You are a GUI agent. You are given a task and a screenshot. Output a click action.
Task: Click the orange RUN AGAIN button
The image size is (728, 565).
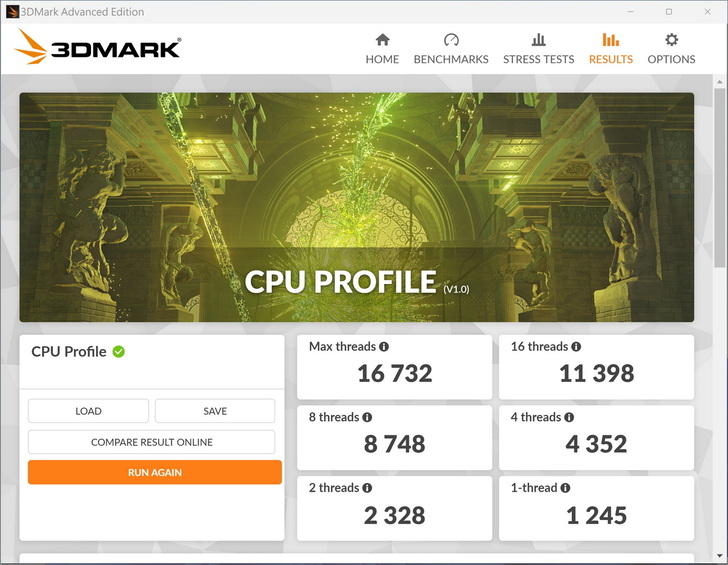pyautogui.click(x=155, y=472)
